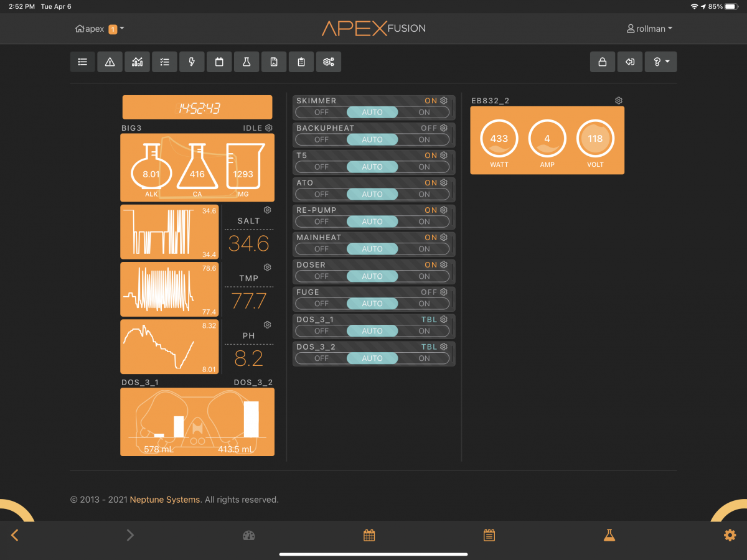The height and width of the screenshot is (560, 747).
Task: Set FUGE switch to ON
Action: pos(424,304)
